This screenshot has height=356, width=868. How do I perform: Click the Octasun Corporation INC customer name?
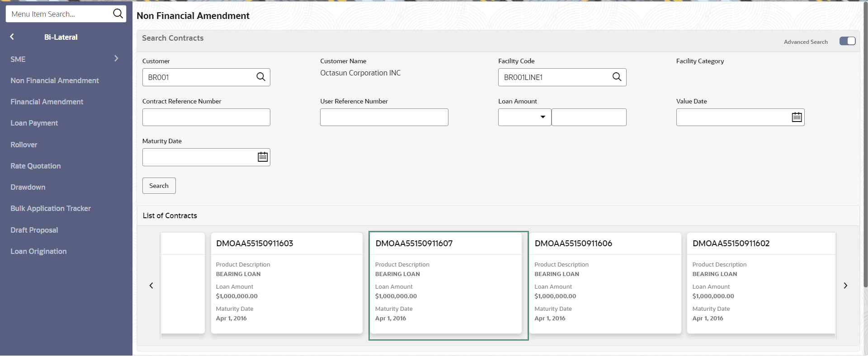tap(360, 73)
